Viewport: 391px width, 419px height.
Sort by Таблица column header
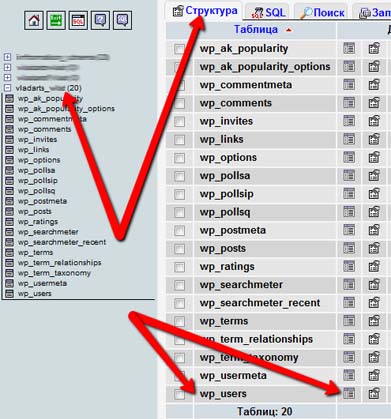pos(256,29)
